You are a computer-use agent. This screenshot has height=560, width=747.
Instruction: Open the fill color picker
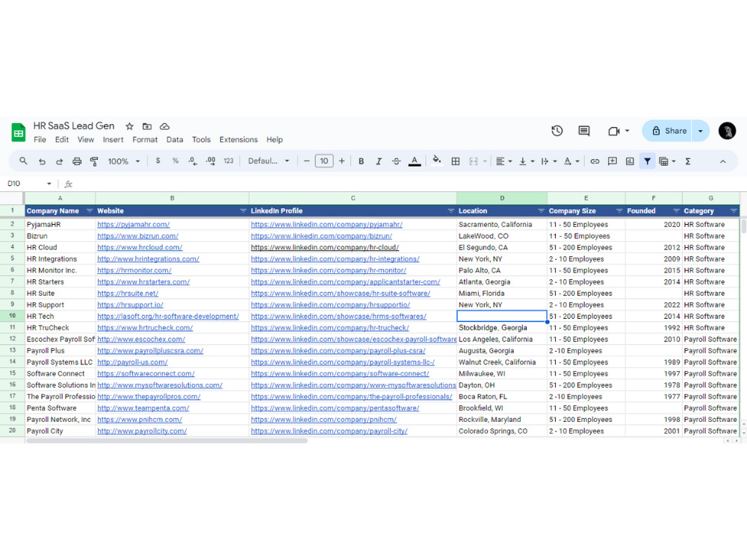point(436,161)
